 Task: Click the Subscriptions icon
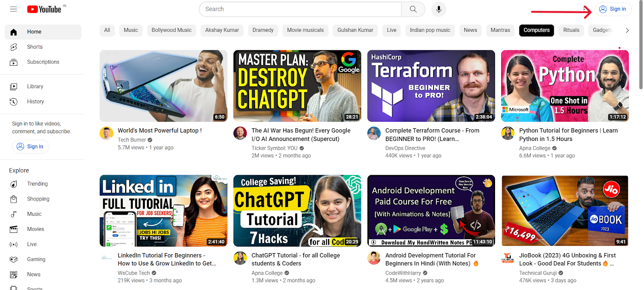(14, 62)
